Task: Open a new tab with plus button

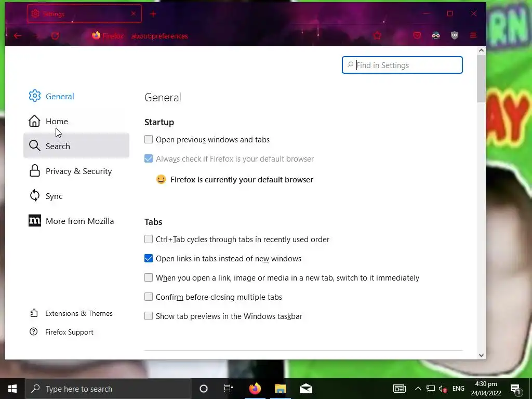Action: click(x=153, y=14)
